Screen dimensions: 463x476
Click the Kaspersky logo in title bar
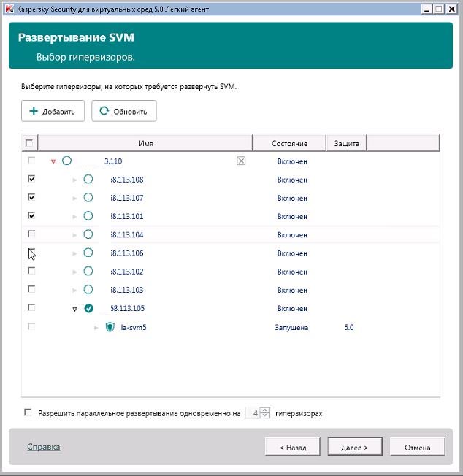(9, 9)
